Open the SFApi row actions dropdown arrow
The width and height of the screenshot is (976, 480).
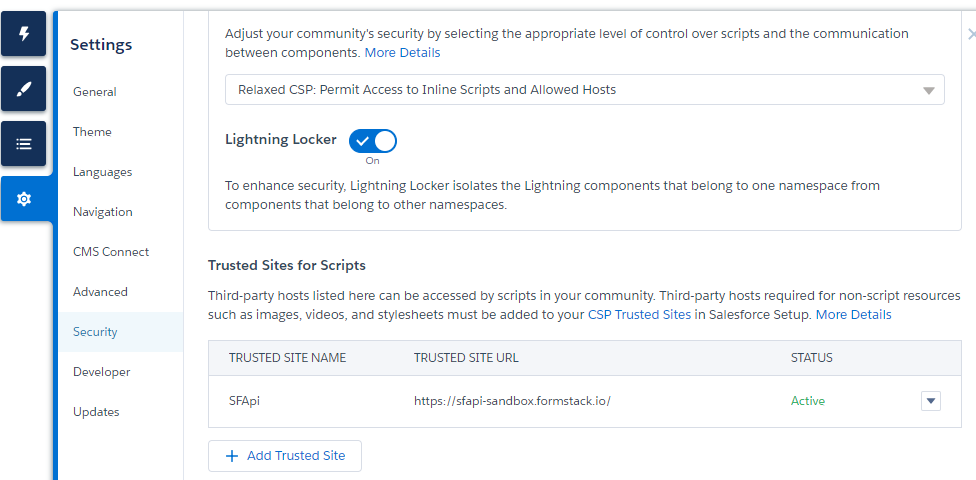[930, 401]
